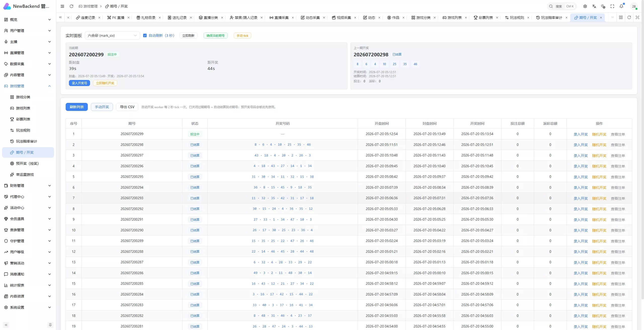Open the notification bell icon

621,6
